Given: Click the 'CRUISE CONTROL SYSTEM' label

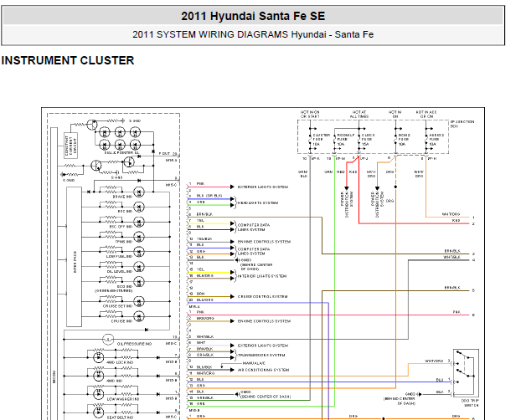Looking at the screenshot, I should coord(263,296).
